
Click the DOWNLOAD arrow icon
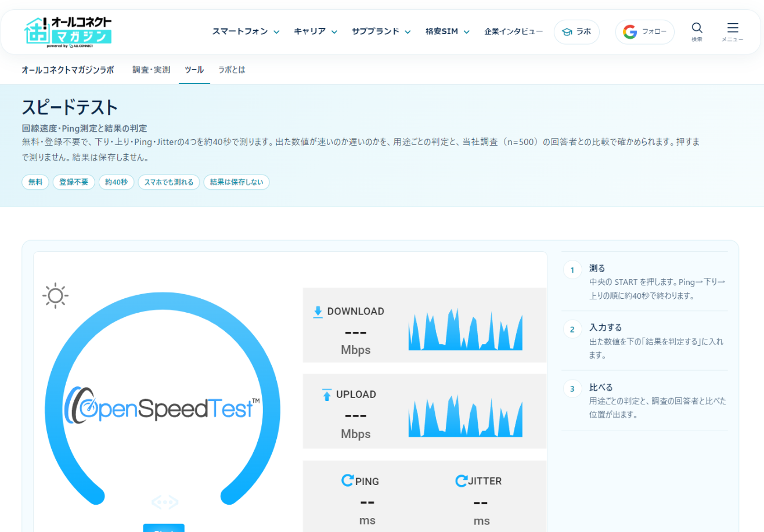click(x=318, y=312)
